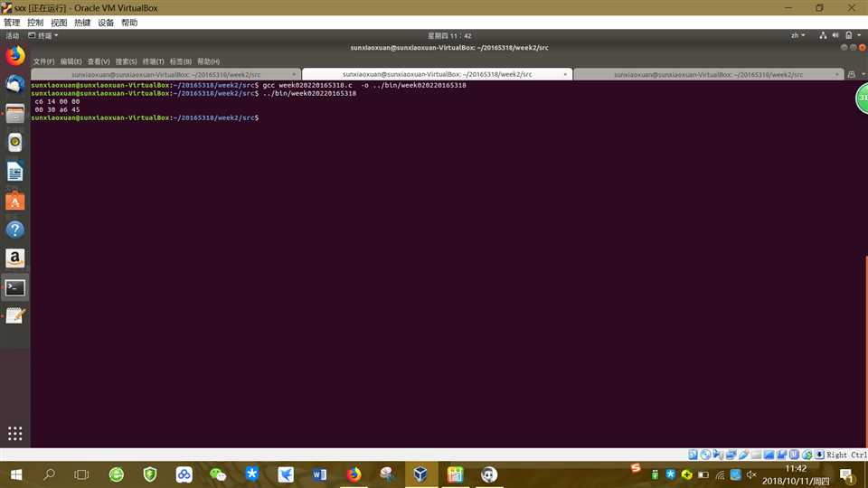Open the Files manager in the dock
Viewport: 868px width, 488px height.
pos(15,114)
